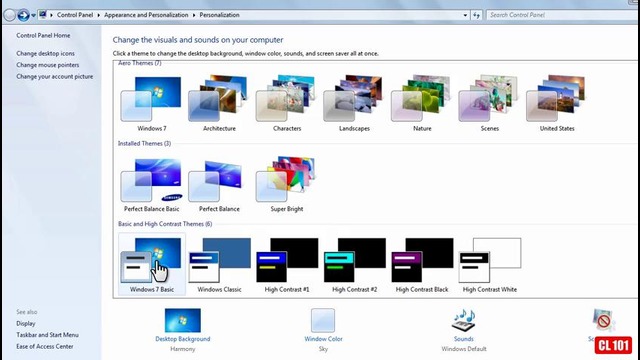
Task: Navigate to Appearance and Personalization breadcrumb
Action: [x=146, y=15]
